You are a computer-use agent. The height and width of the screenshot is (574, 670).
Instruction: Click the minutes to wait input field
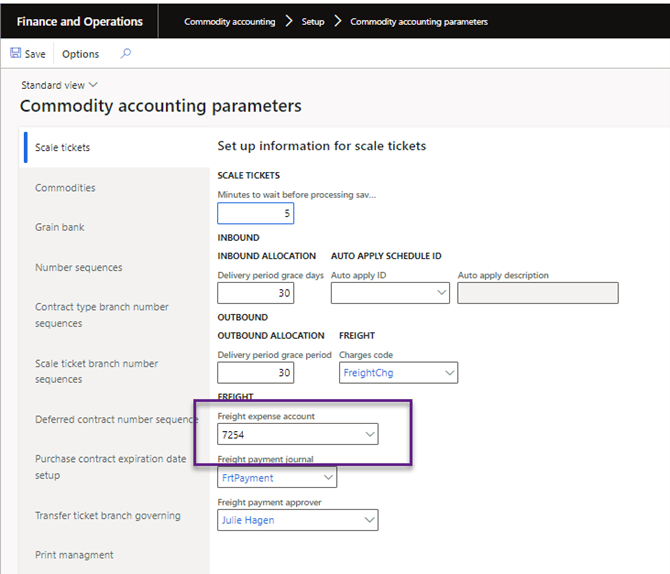coord(256,213)
